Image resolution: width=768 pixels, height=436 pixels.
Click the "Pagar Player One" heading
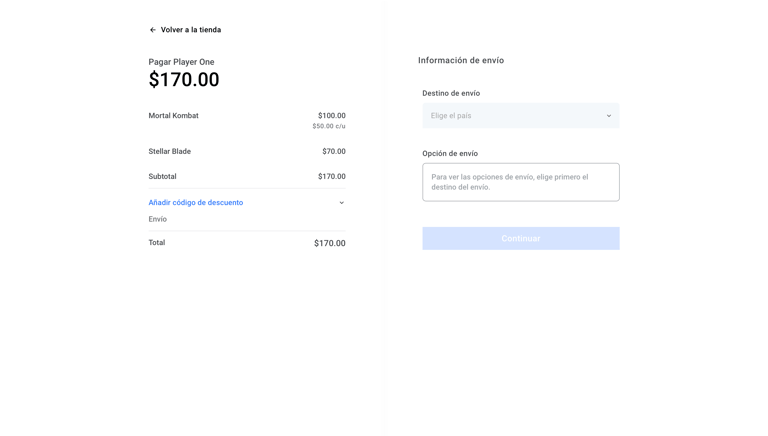click(181, 62)
